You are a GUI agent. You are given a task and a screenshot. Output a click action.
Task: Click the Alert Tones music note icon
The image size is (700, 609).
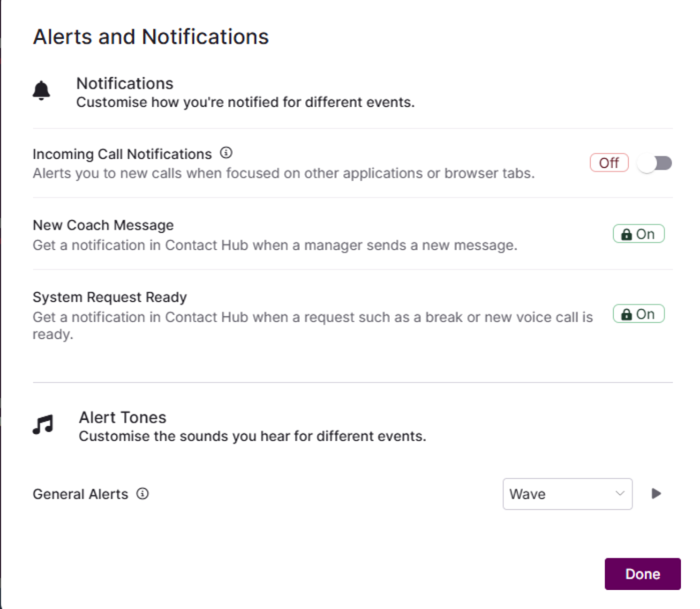click(x=43, y=425)
